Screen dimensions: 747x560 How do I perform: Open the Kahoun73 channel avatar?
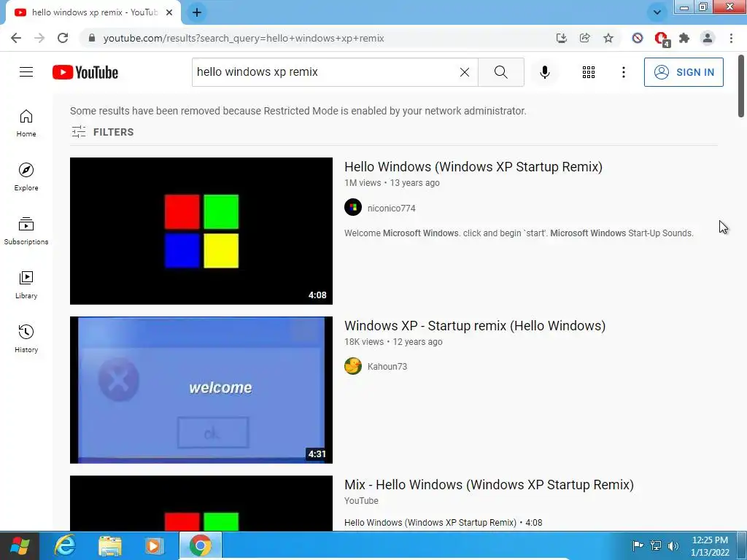[353, 366]
